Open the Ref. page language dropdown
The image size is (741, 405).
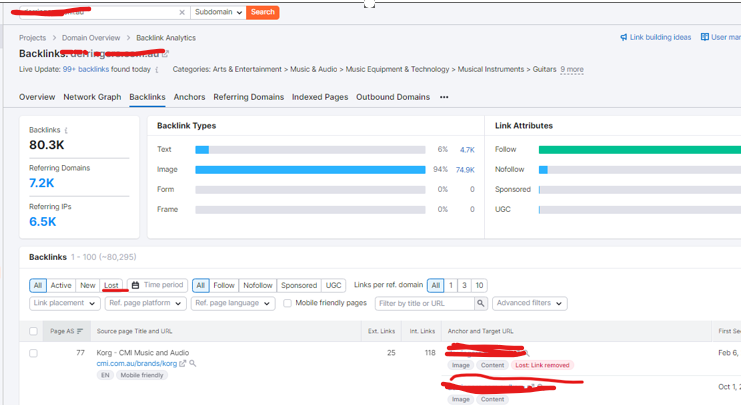(x=233, y=303)
